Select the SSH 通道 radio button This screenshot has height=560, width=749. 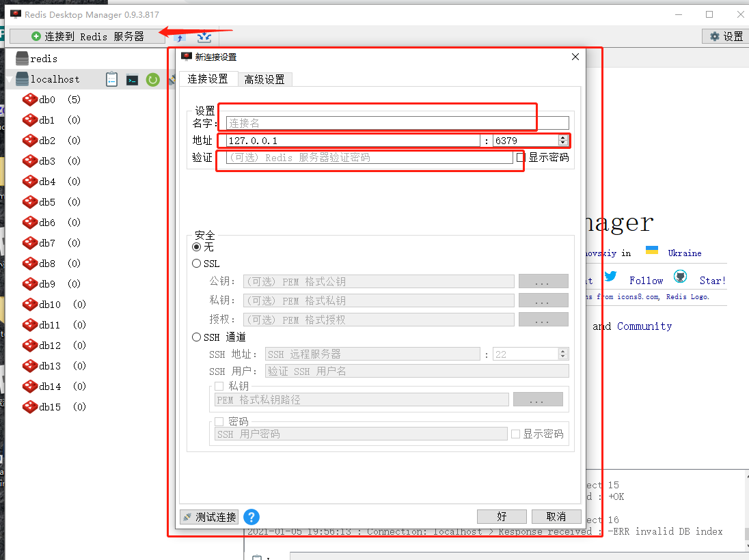click(x=196, y=337)
